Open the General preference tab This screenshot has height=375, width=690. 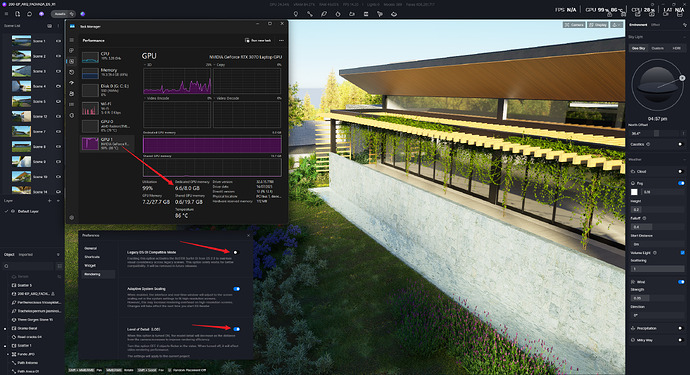click(x=90, y=248)
